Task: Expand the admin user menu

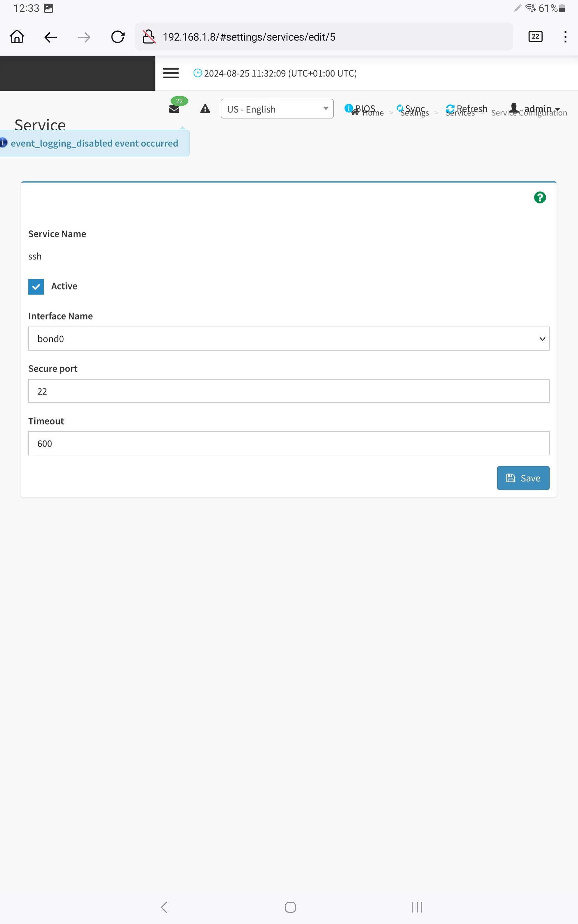Action: (x=535, y=108)
